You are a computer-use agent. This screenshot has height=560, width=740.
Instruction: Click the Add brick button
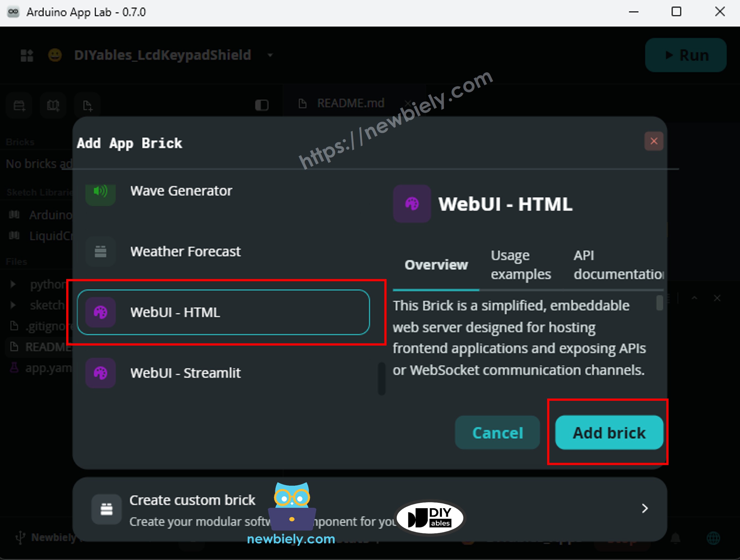tap(609, 432)
